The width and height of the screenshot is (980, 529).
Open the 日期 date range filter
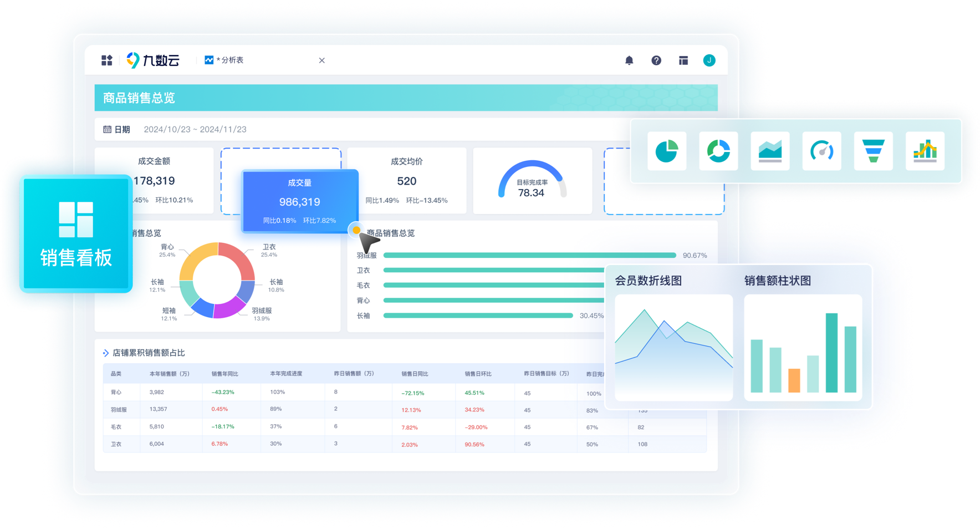(195, 130)
